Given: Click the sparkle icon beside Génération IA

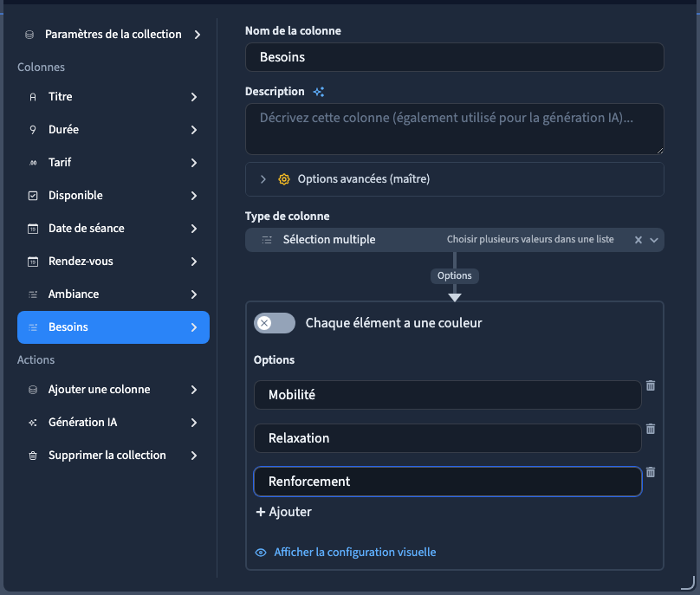Looking at the screenshot, I should click(33, 423).
